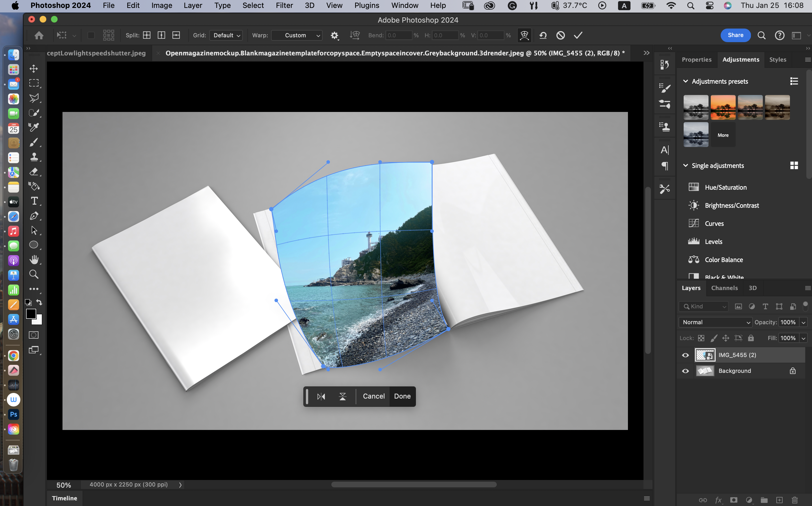Click the cancel transform icon in the options bar
812x506 pixels.
(561, 35)
